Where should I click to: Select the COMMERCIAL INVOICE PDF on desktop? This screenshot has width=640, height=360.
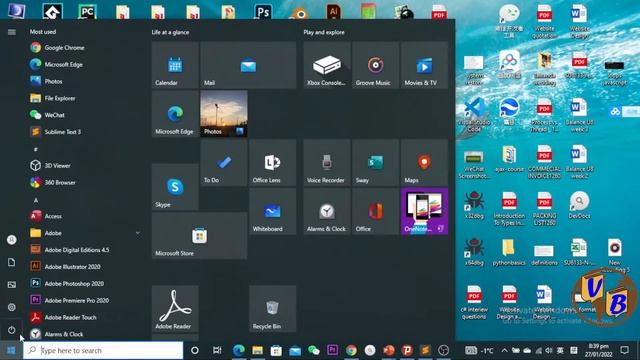[x=544, y=162]
